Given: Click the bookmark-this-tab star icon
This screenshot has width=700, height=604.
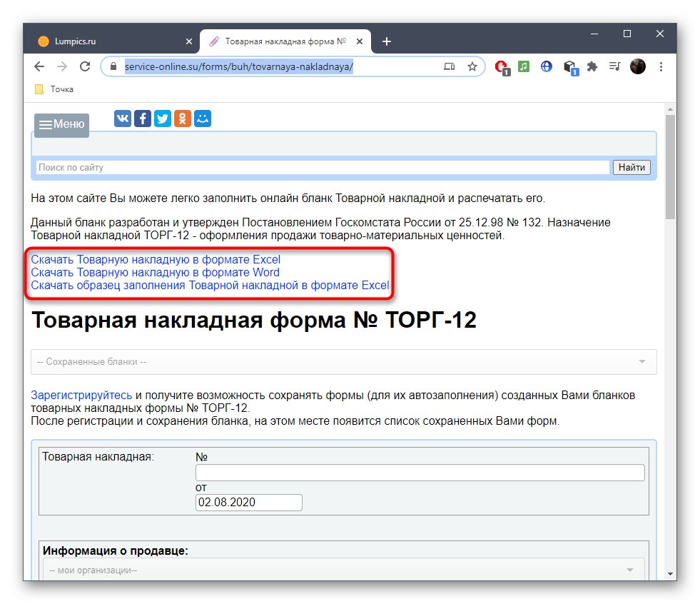Looking at the screenshot, I should (472, 66).
